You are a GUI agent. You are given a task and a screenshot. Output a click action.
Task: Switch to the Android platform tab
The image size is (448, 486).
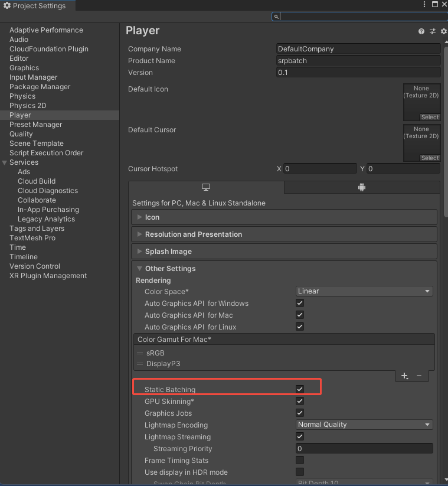click(x=362, y=187)
